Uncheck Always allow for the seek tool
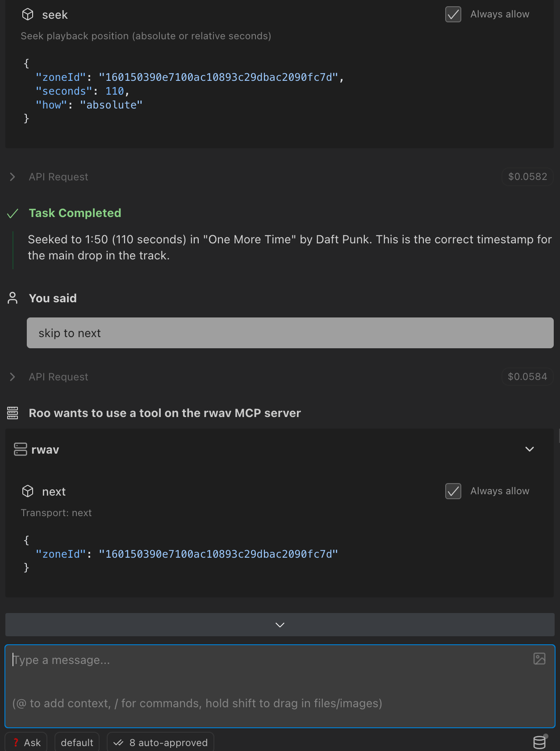Screen dimensions: 560x751 pos(453,14)
